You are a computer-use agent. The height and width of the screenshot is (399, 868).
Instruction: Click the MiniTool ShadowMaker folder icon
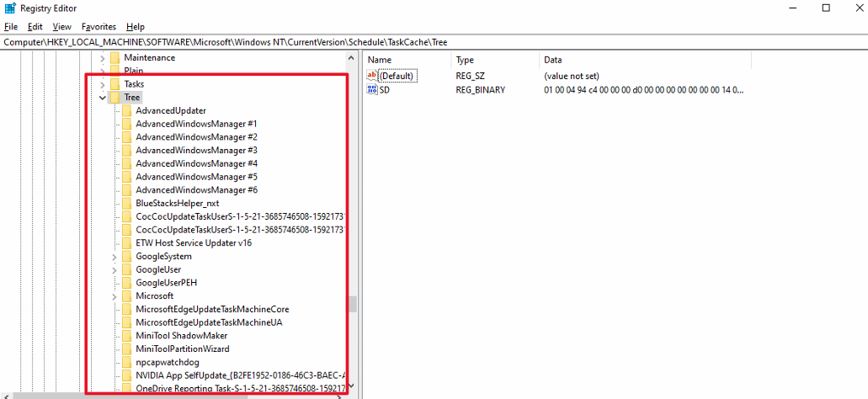coord(127,336)
